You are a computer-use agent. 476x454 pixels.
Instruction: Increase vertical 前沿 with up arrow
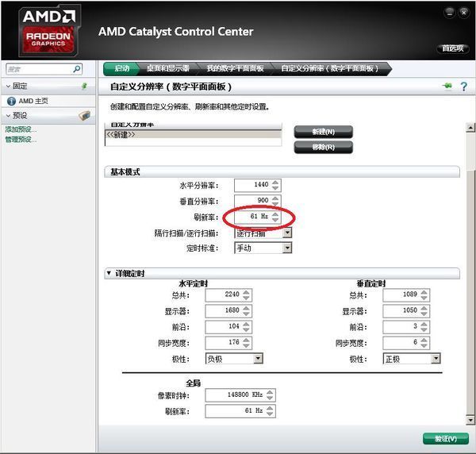(424, 324)
